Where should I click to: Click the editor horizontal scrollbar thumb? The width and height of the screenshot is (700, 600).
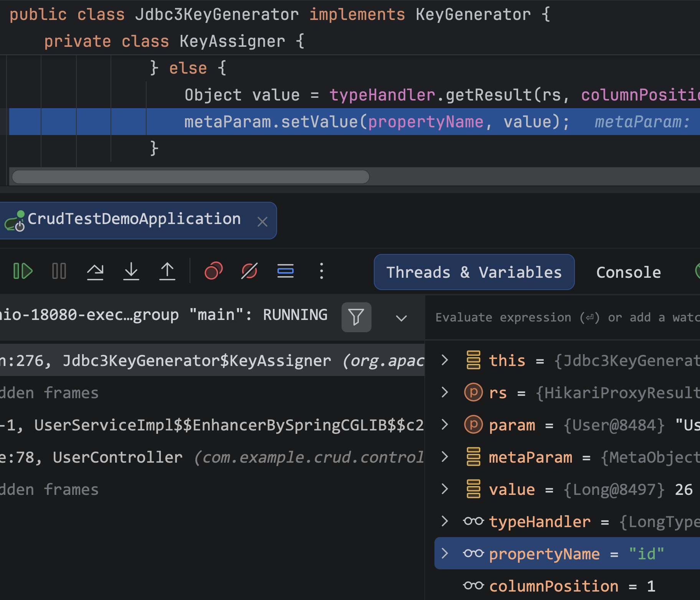tap(190, 177)
